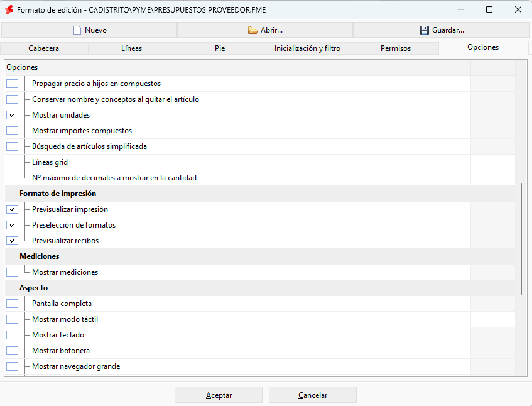Click the options list vertical scrollbar
The image size is (532, 406).
click(521, 239)
